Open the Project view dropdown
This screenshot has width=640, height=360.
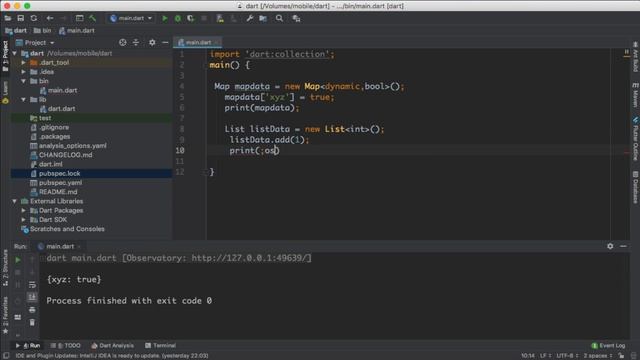click(x=35, y=42)
